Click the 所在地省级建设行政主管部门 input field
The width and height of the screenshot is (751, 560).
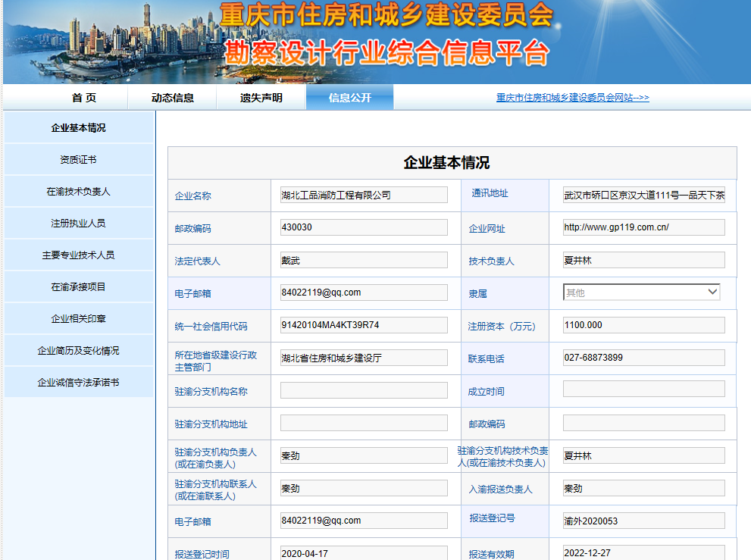point(364,358)
